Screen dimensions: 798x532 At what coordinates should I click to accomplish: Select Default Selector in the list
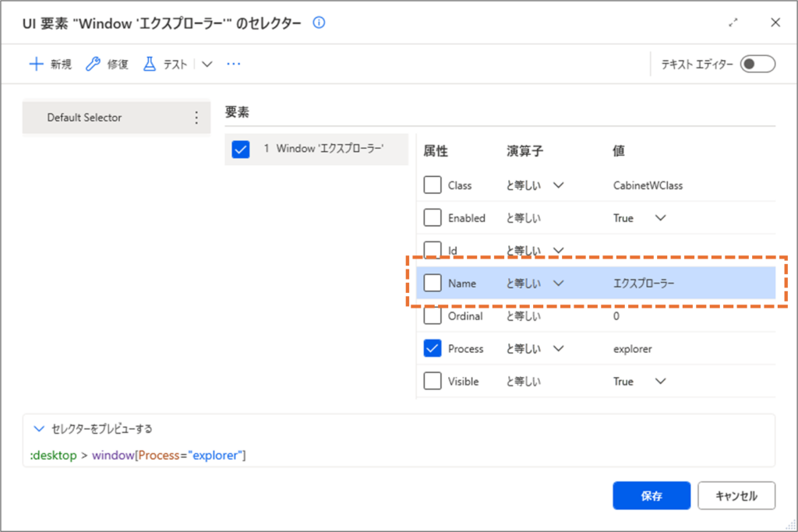[116, 118]
